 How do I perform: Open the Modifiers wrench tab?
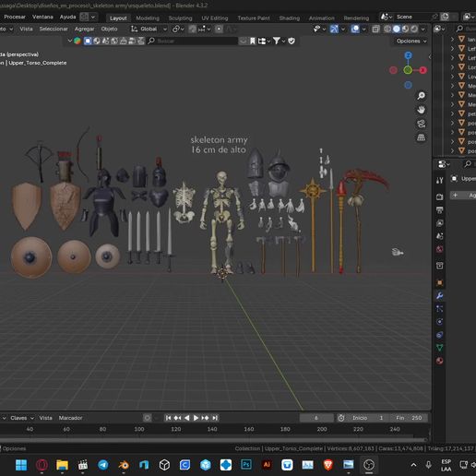(440, 295)
